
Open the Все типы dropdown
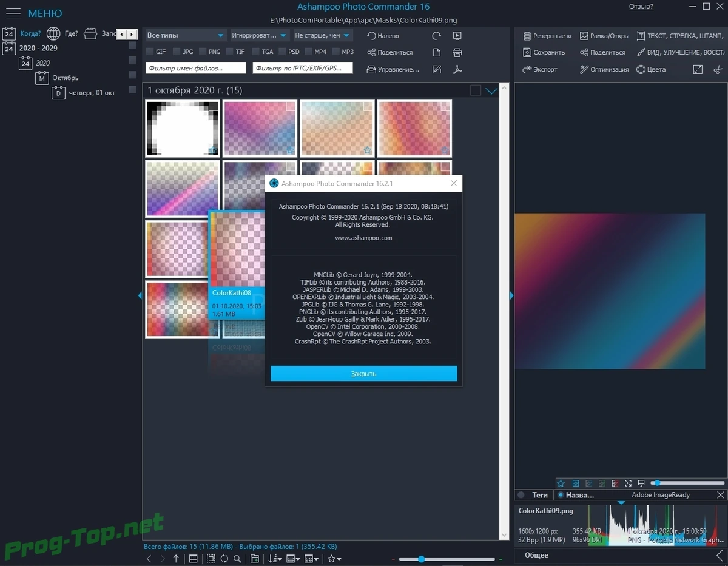(x=186, y=35)
